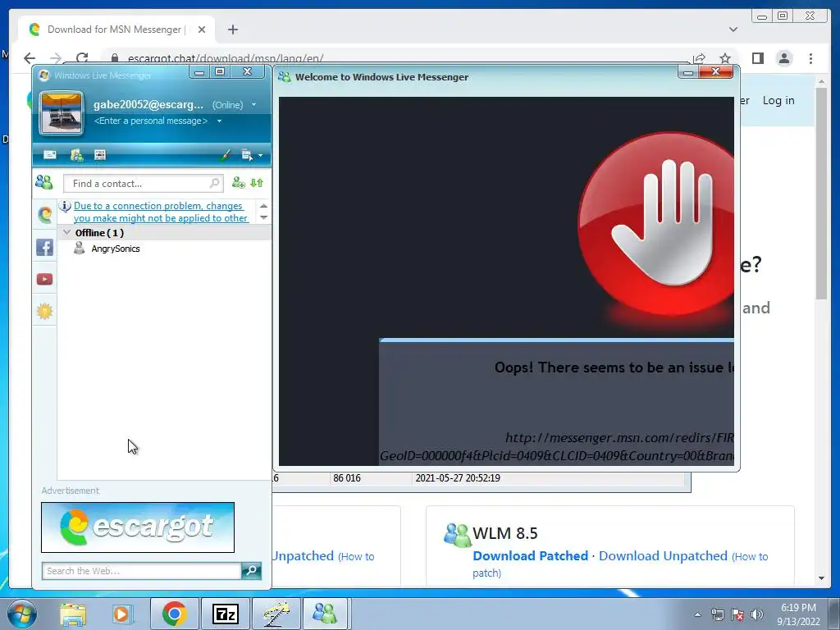Click the Chrome back arrow
This screenshot has width=840, height=630.
click(x=30, y=58)
